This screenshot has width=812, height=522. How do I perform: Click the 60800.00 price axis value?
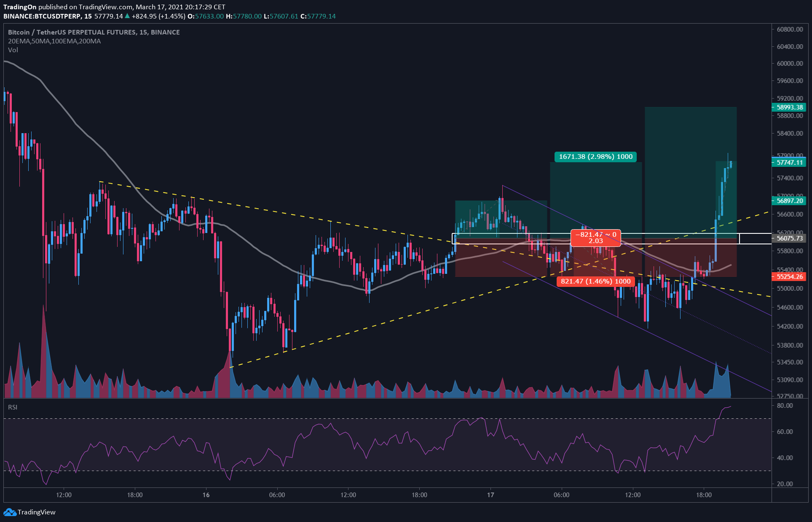(x=790, y=29)
